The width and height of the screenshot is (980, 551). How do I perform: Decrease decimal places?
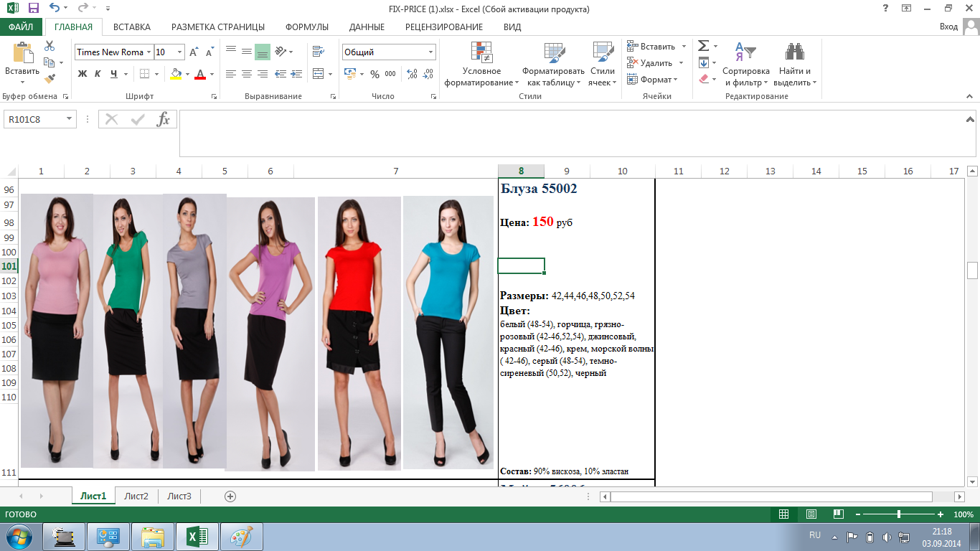pyautogui.click(x=428, y=74)
